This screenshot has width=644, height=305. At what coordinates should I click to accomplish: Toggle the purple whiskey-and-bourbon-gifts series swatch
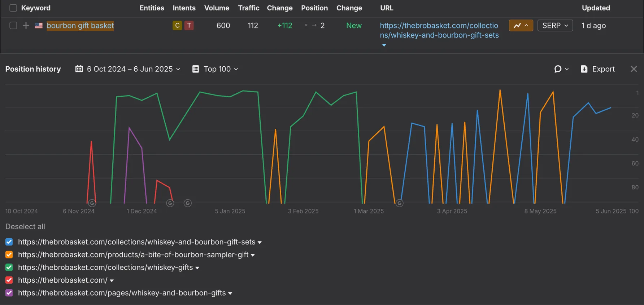[9, 293]
